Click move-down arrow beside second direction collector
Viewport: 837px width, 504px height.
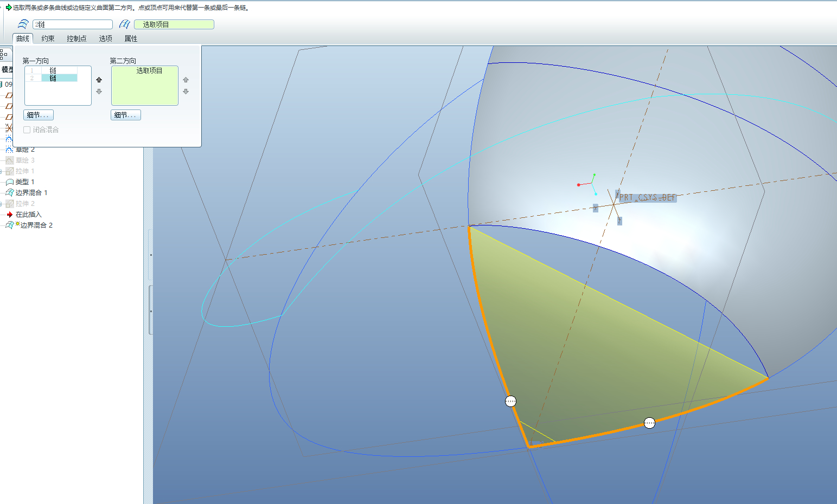[186, 92]
